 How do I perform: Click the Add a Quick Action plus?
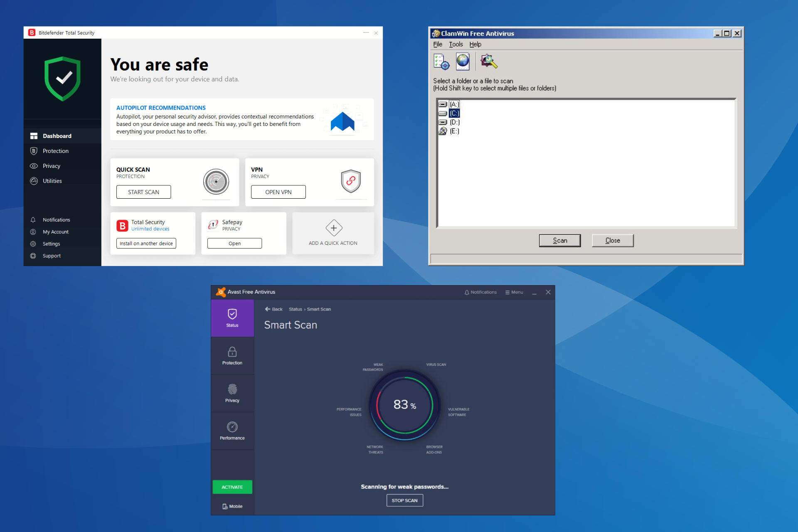[333, 228]
